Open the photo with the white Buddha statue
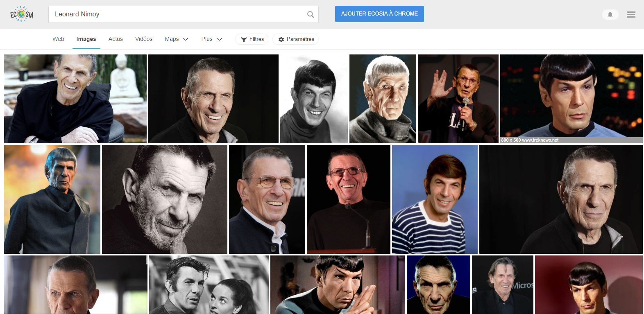644x314 pixels. pyautogui.click(x=75, y=99)
